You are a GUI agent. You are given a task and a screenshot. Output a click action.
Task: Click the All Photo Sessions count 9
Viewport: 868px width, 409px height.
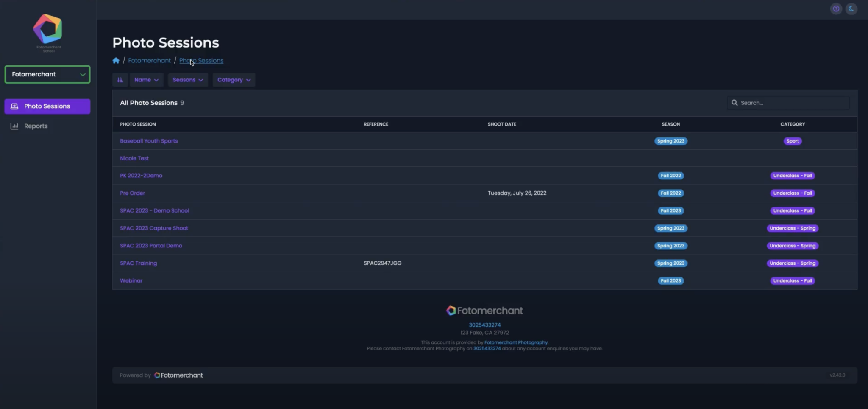[x=182, y=103]
